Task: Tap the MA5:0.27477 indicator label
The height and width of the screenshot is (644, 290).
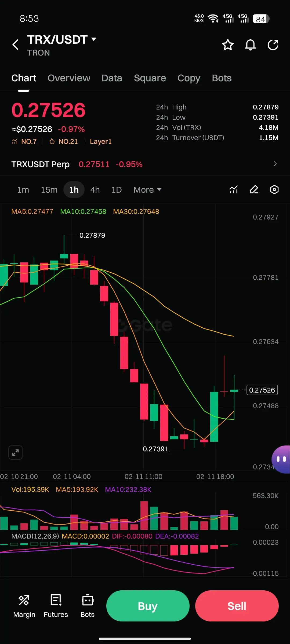Action: click(32, 211)
